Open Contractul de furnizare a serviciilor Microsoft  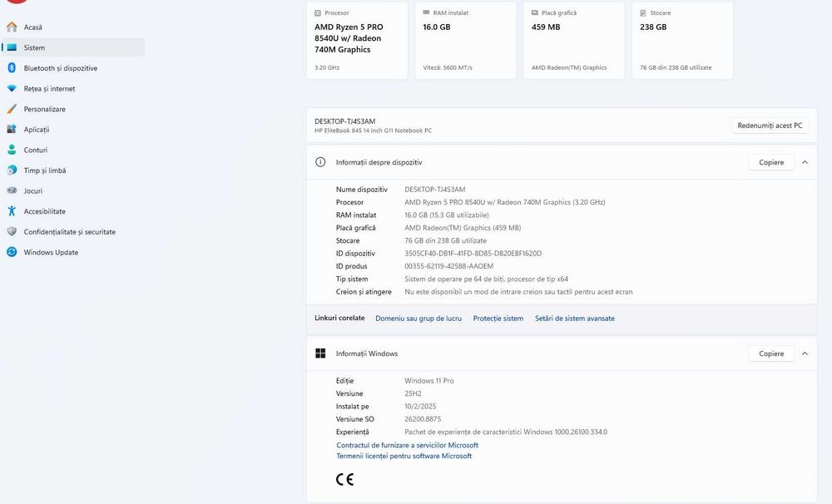click(408, 445)
